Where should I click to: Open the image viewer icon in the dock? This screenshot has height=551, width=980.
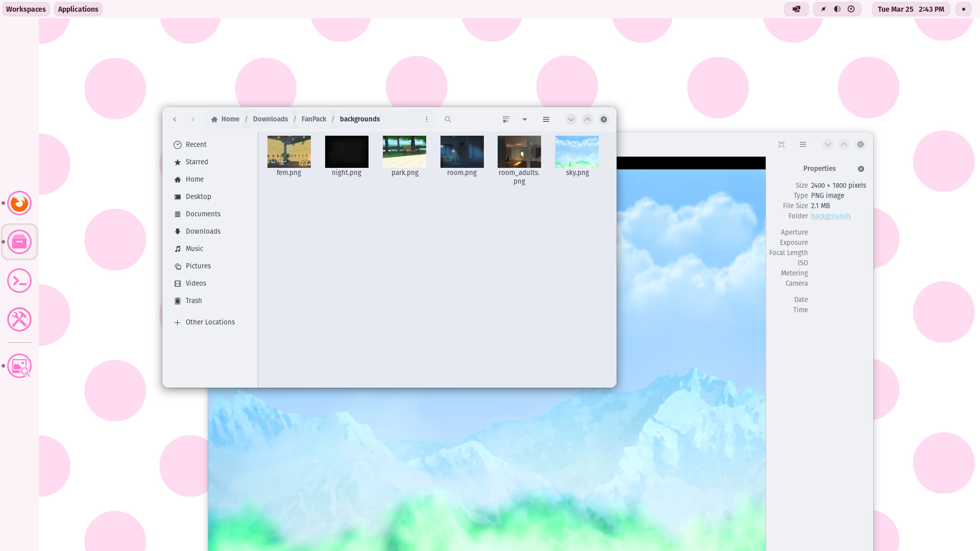19,366
